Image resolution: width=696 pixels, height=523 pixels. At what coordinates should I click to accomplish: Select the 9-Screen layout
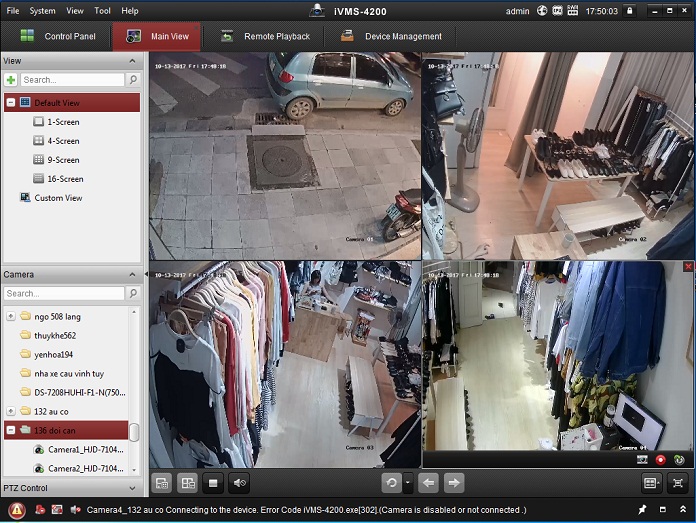coord(63,160)
